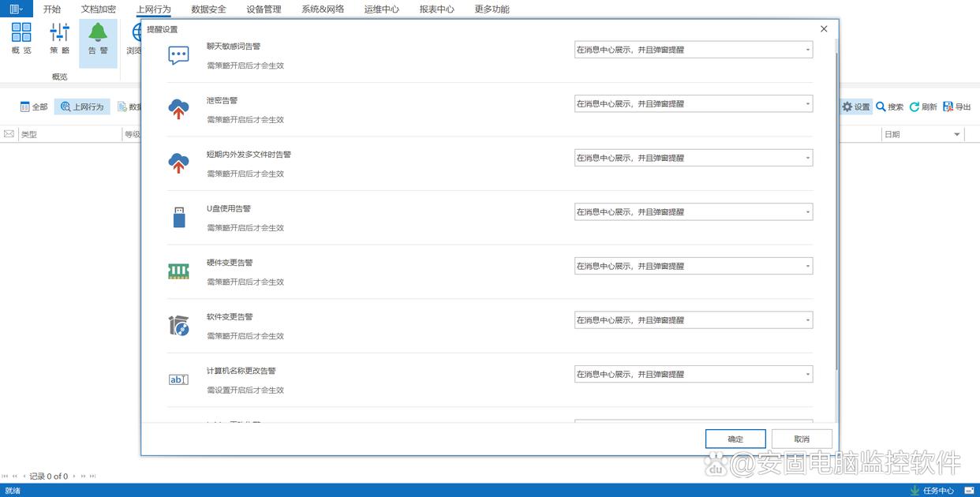The height and width of the screenshot is (497, 980).
Task: Close the 提醒设置 dialog with X
Action: [824, 28]
